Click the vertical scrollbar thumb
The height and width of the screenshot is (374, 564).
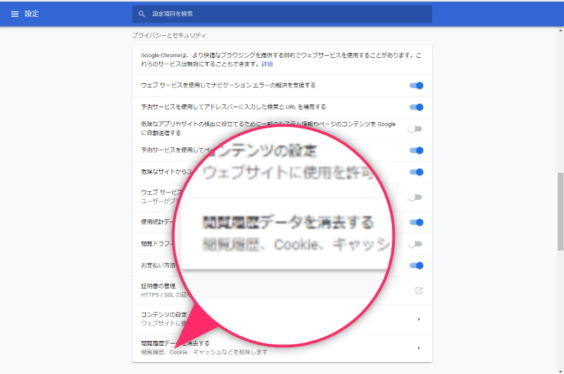click(560, 211)
